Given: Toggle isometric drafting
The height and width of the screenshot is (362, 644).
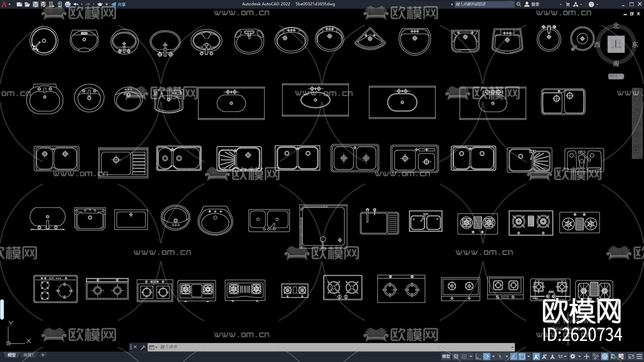Looking at the screenshot, I should [x=500, y=356].
